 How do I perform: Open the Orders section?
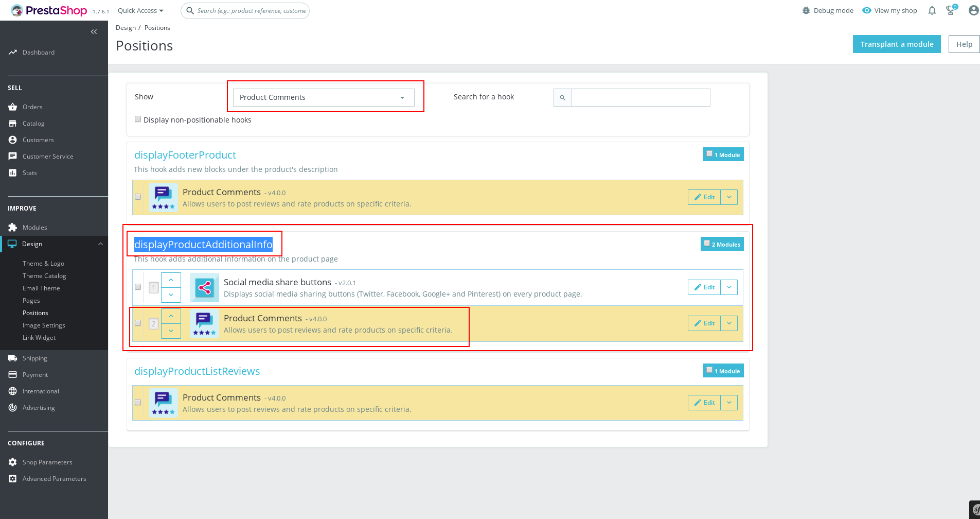click(x=32, y=107)
